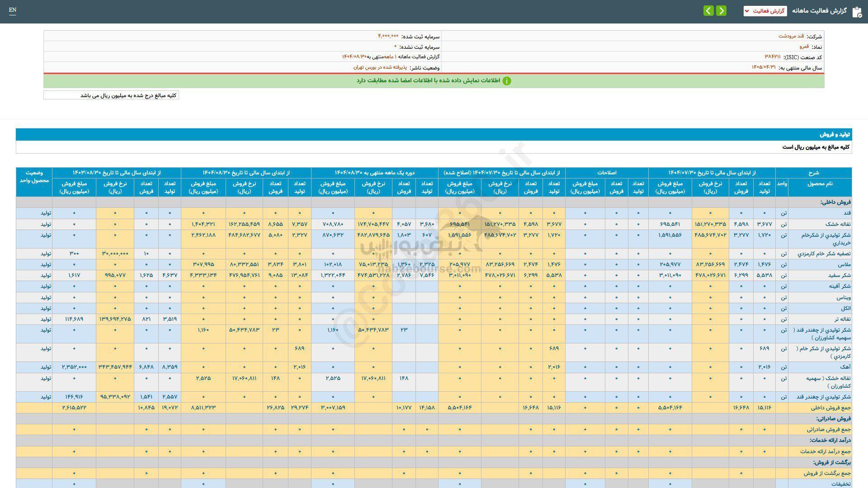Switch language via the EN link
Screen dimensions: 868x488
point(12,10)
